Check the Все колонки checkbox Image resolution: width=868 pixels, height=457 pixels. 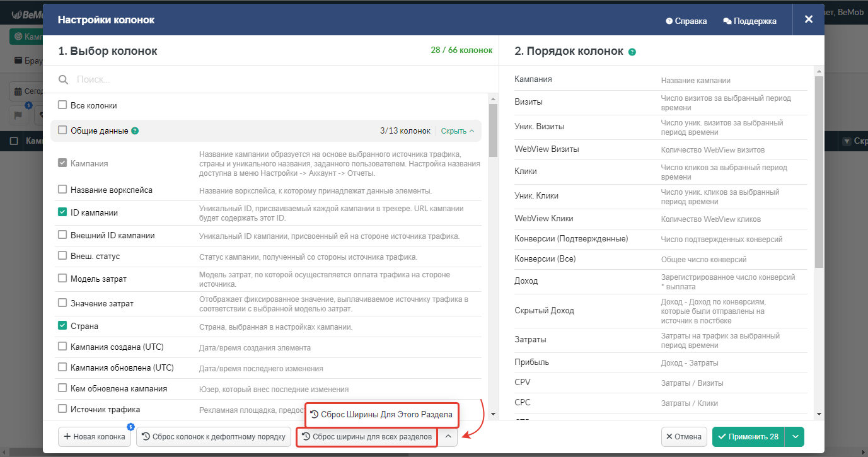62,105
